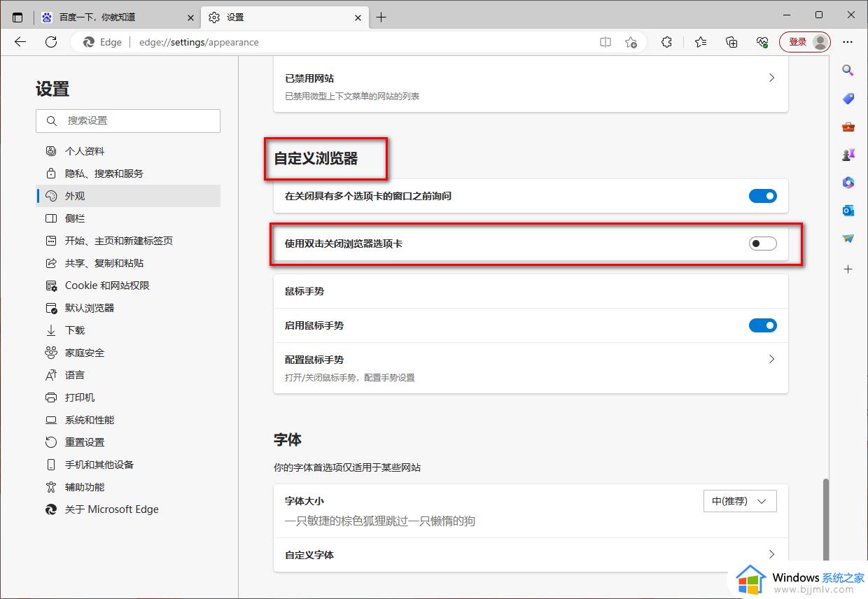This screenshot has width=868, height=599.
Task: Select the 设置 tab
Action: 284,17
